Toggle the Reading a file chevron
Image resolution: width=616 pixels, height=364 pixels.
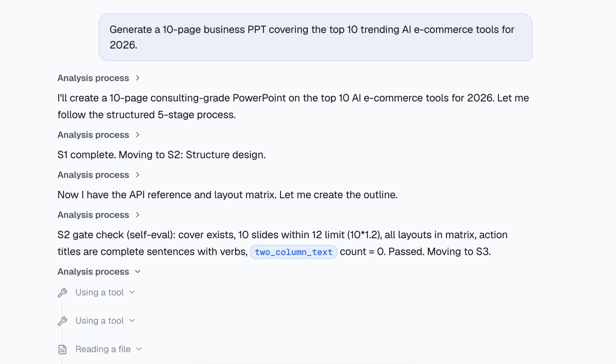point(139,349)
